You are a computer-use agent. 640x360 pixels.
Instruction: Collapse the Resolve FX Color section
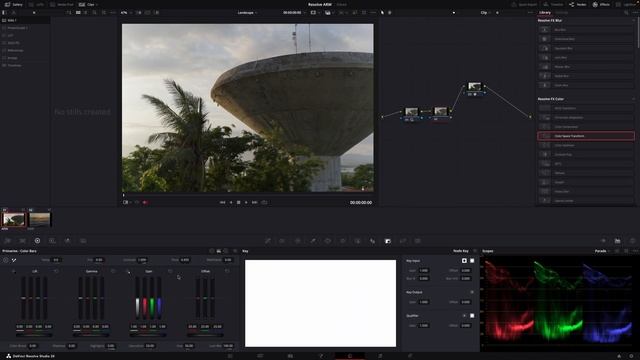pos(634,99)
